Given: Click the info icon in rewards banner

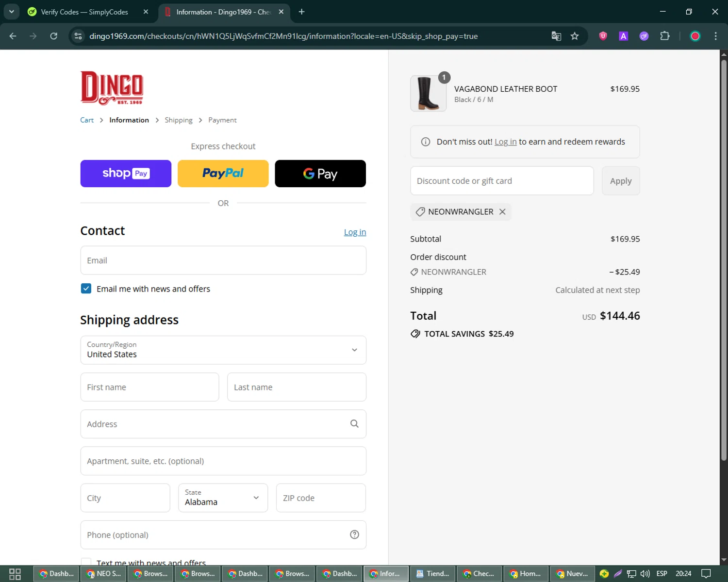Looking at the screenshot, I should [x=426, y=142].
